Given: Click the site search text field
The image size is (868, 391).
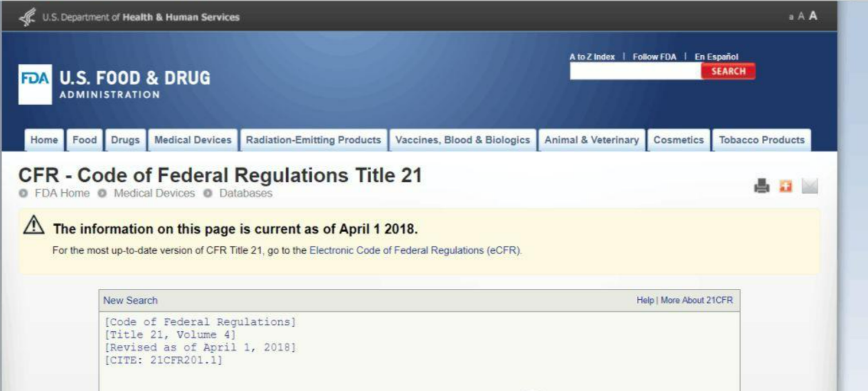Looking at the screenshot, I should point(635,71).
